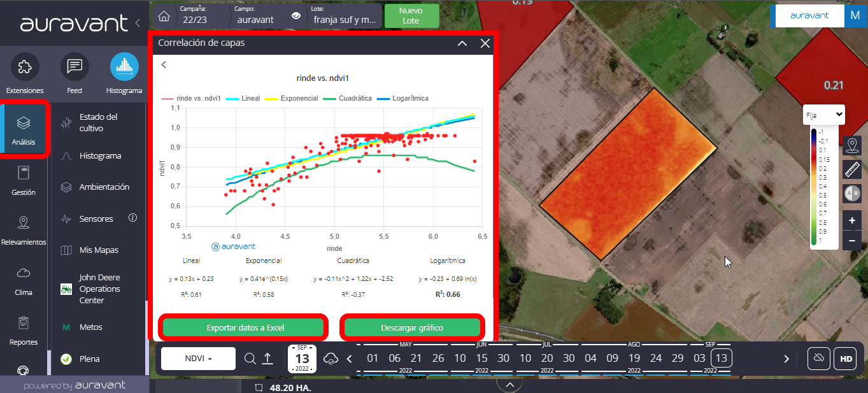Screen dimensions: 868x393
Task: Select June 15 on the timeline
Action: pos(481,358)
